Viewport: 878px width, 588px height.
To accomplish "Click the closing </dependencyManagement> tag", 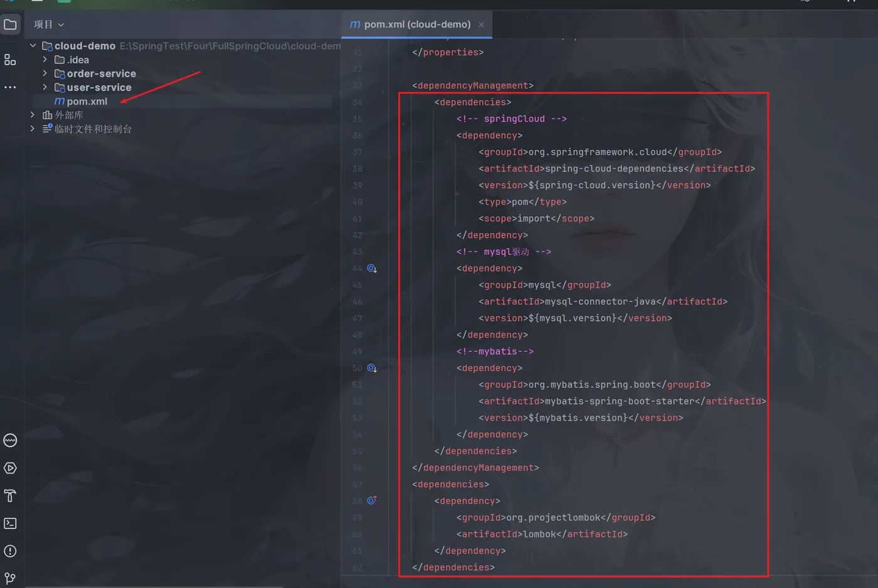I will (x=475, y=468).
